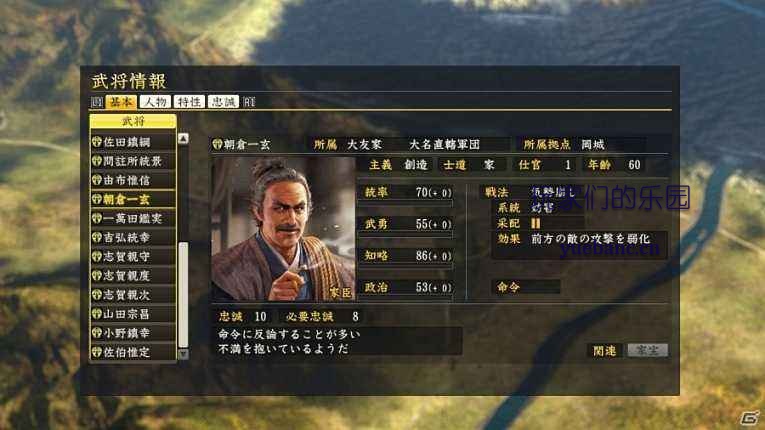Click helmet icon before 朝倉一玄 in detail header
This screenshot has width=765, height=430.
click(217, 144)
